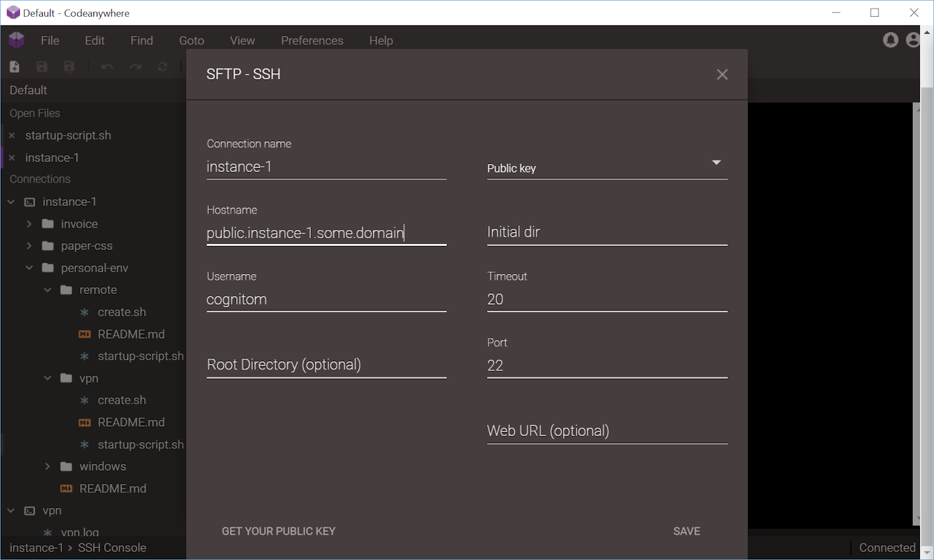Image resolution: width=934 pixels, height=560 pixels.
Task: Open the Goto menu
Action: click(x=191, y=41)
